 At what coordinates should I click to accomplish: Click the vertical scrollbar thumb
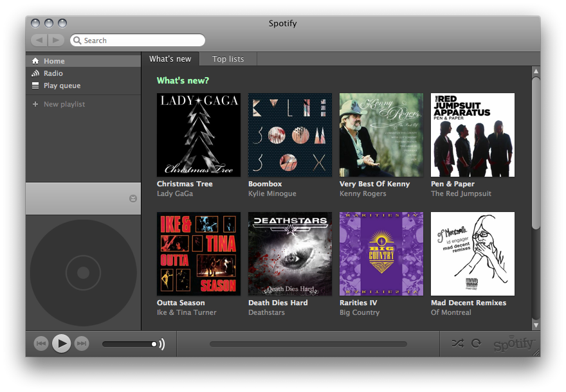(x=536, y=153)
